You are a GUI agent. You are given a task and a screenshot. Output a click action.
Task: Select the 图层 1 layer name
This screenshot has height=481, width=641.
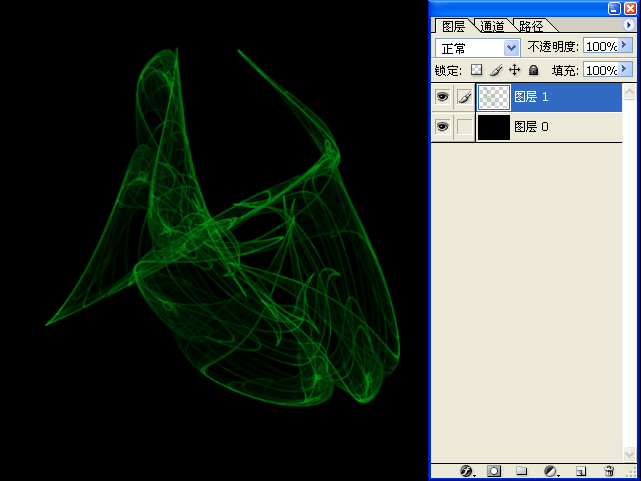[x=531, y=97]
